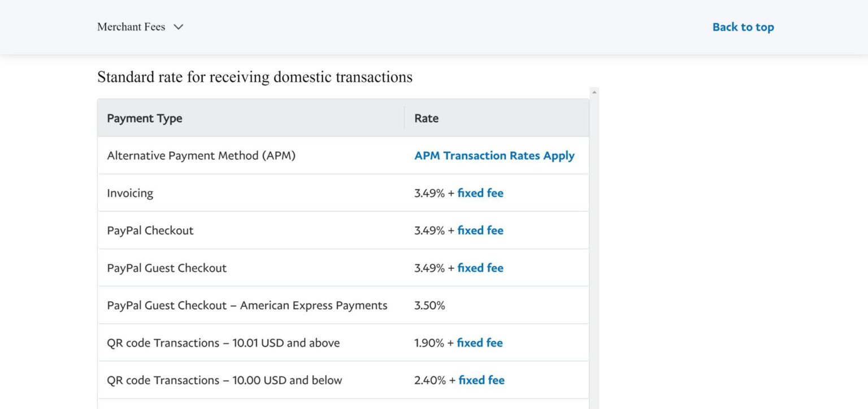Image resolution: width=868 pixels, height=409 pixels.
Task: Open fixed fee for QR codes above 10.01 USD
Action: click(480, 342)
